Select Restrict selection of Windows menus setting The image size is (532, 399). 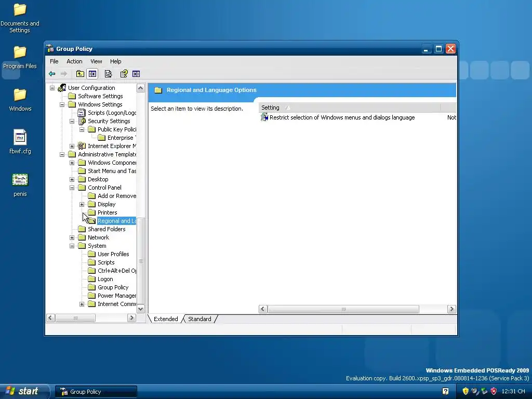pos(342,117)
